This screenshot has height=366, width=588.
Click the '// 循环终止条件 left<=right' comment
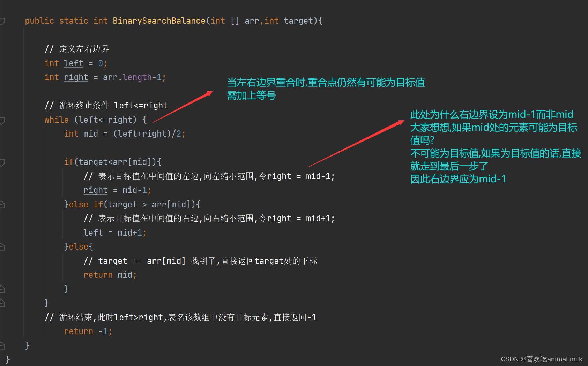pos(106,106)
